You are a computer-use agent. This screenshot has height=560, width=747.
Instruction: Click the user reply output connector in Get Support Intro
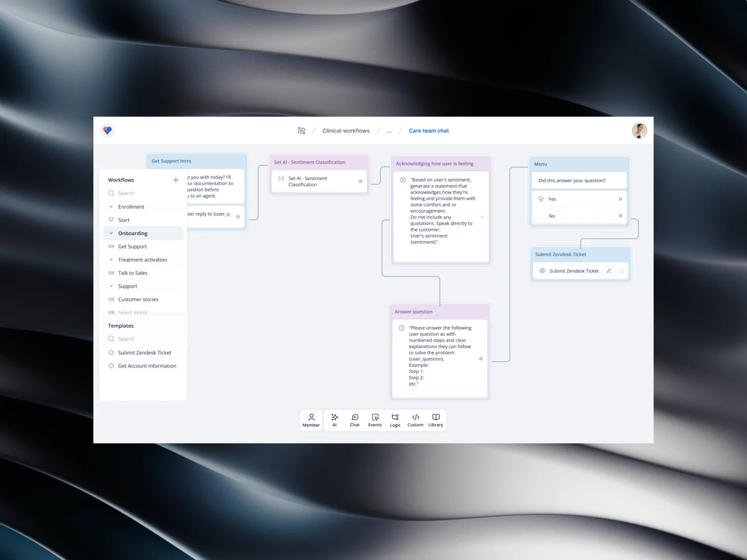(x=238, y=217)
